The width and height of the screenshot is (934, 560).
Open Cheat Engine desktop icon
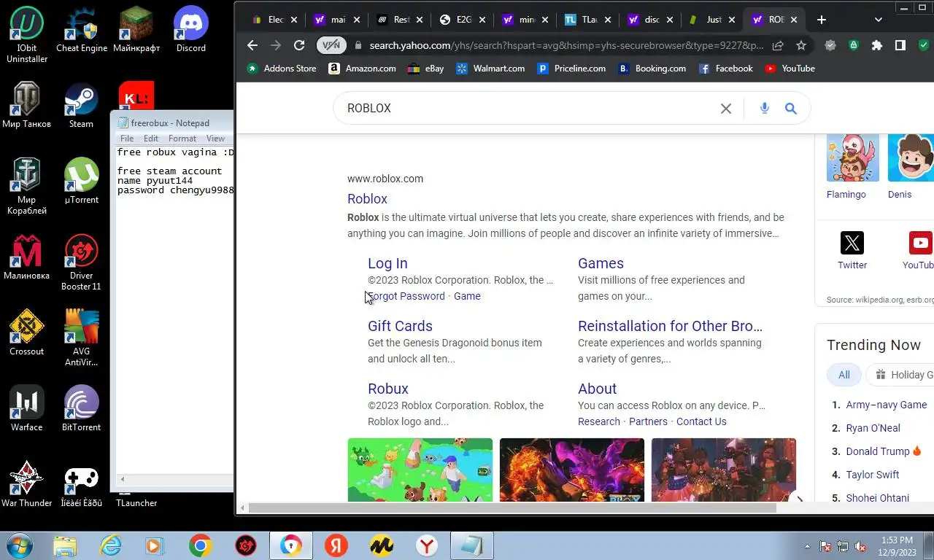pos(81,30)
